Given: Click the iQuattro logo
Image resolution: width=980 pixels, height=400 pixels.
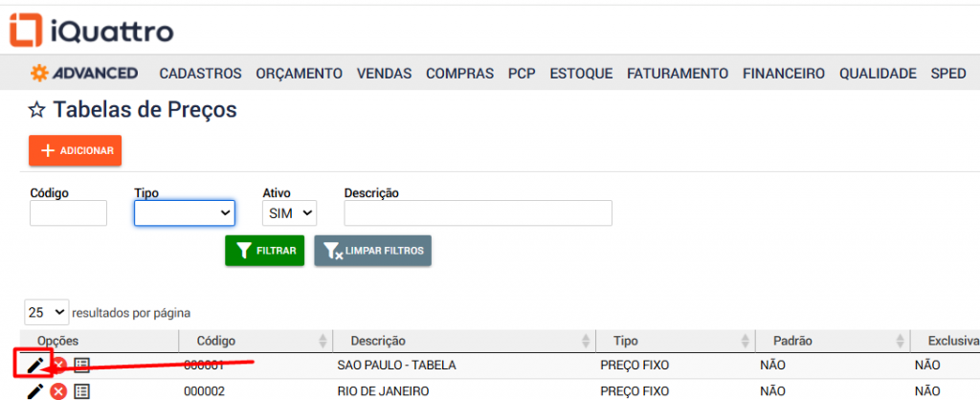Looking at the screenshot, I should pyautogui.click(x=91, y=31).
